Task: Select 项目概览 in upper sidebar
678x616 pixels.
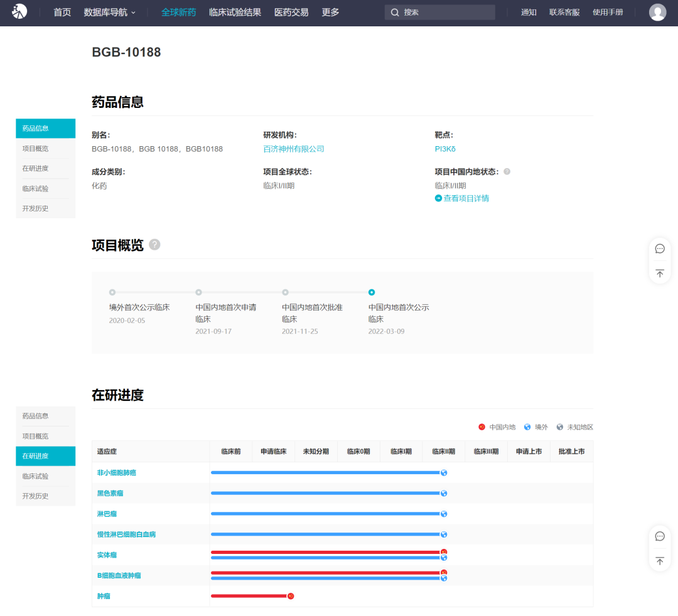Action: pyautogui.click(x=45, y=149)
